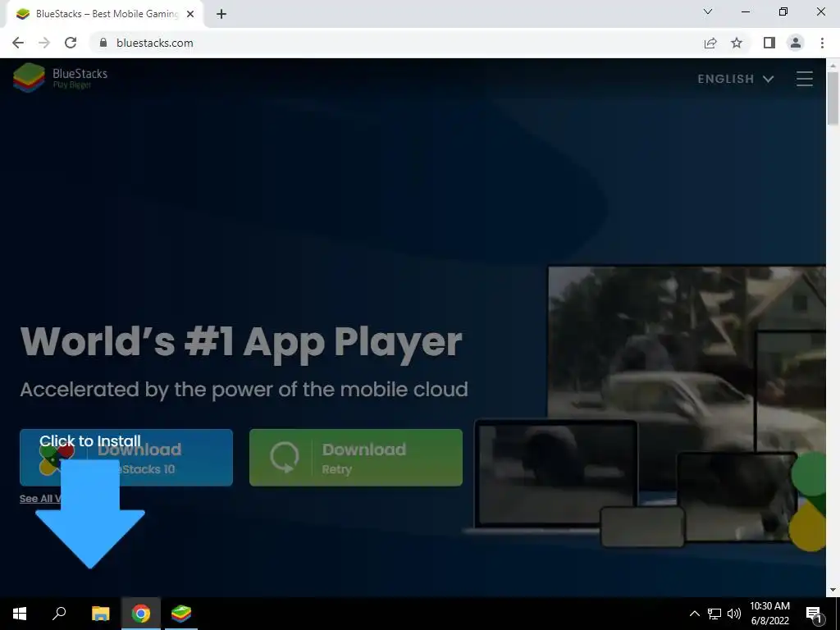840x630 pixels.
Task: Click See All Versions link
Action: (43, 499)
